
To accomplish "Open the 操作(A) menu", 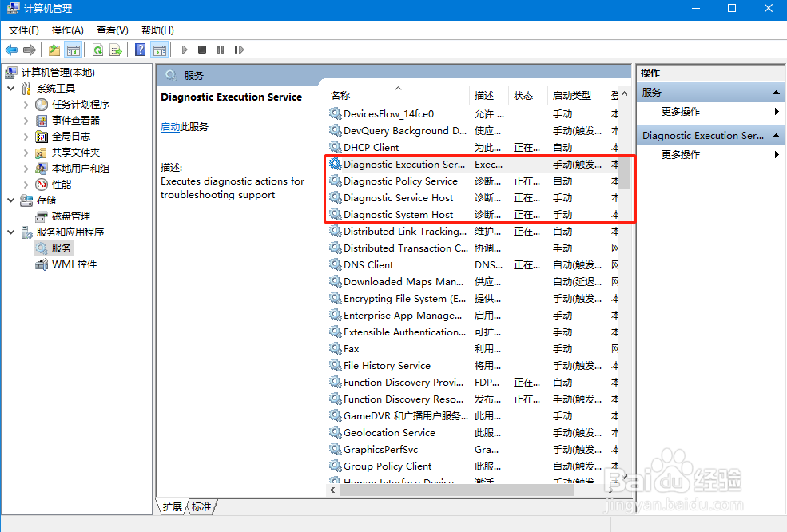I will [x=67, y=30].
